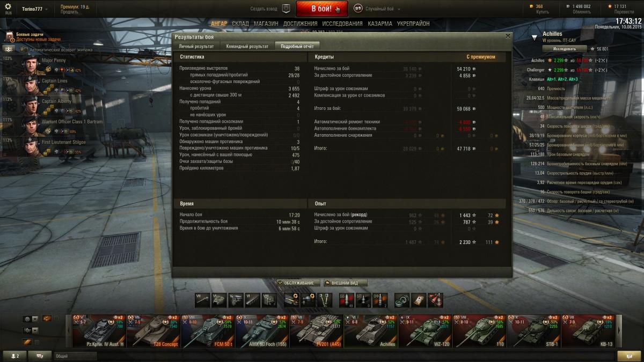The image size is (644, 362).
Task: Open the УКРЕПРАЙОН tab
Action: tap(413, 24)
